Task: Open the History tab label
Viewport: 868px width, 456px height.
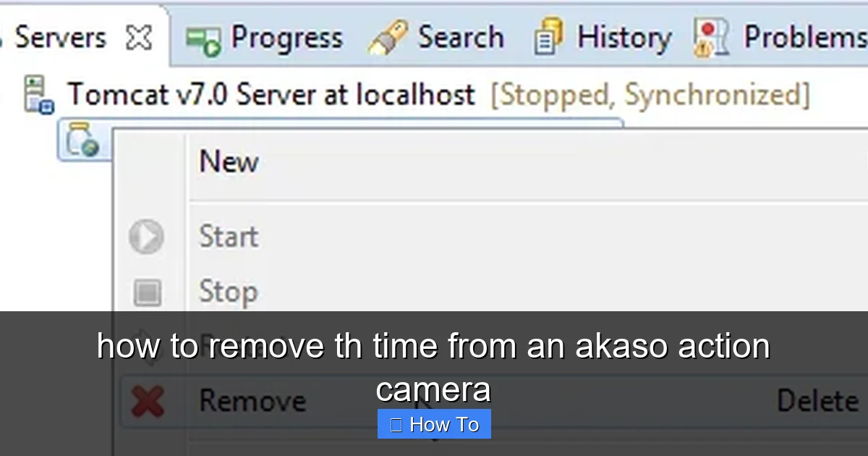Action: click(x=624, y=38)
